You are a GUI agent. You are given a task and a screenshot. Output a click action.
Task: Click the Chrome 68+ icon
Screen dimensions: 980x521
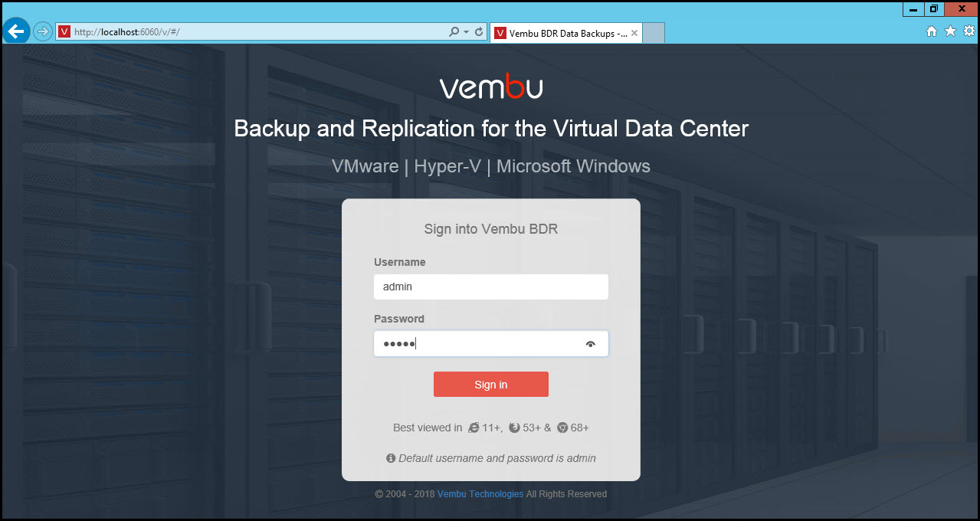click(x=562, y=428)
